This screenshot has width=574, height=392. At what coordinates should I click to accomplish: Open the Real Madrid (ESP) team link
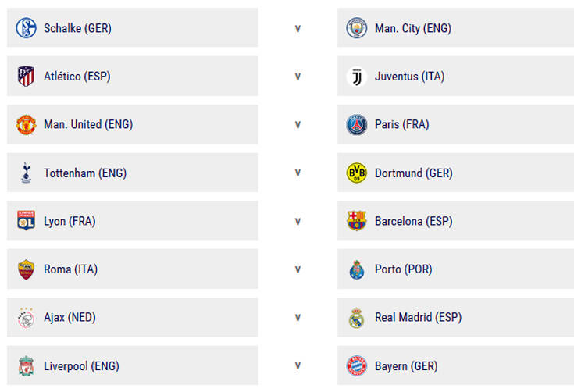click(x=418, y=318)
